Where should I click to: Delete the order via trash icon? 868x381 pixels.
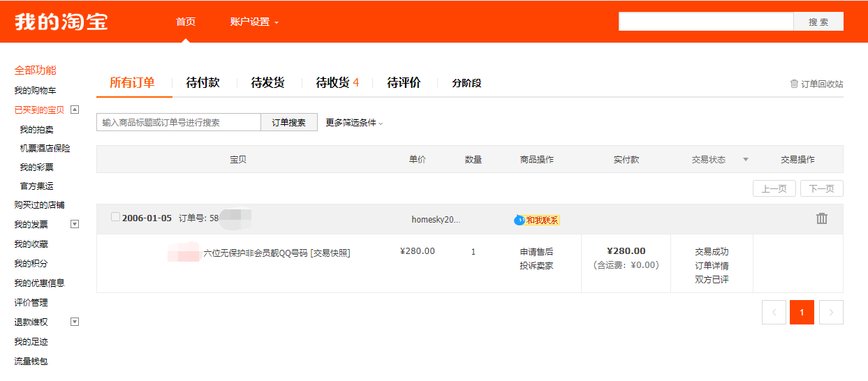[x=822, y=218]
